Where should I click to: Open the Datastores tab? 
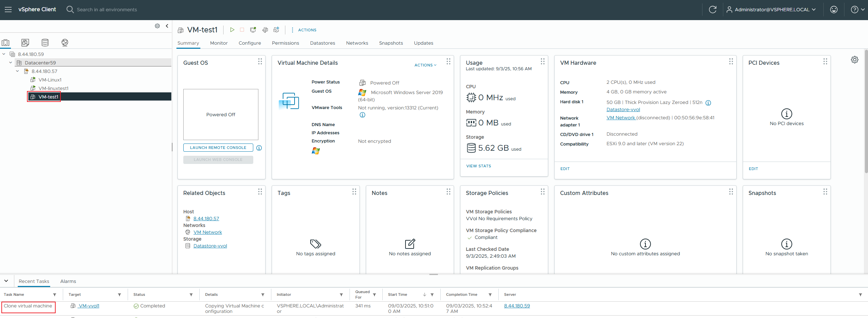tap(323, 43)
